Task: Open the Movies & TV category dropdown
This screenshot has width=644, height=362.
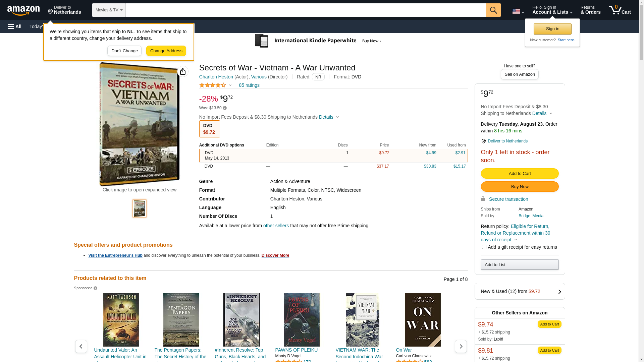Action: click(109, 10)
